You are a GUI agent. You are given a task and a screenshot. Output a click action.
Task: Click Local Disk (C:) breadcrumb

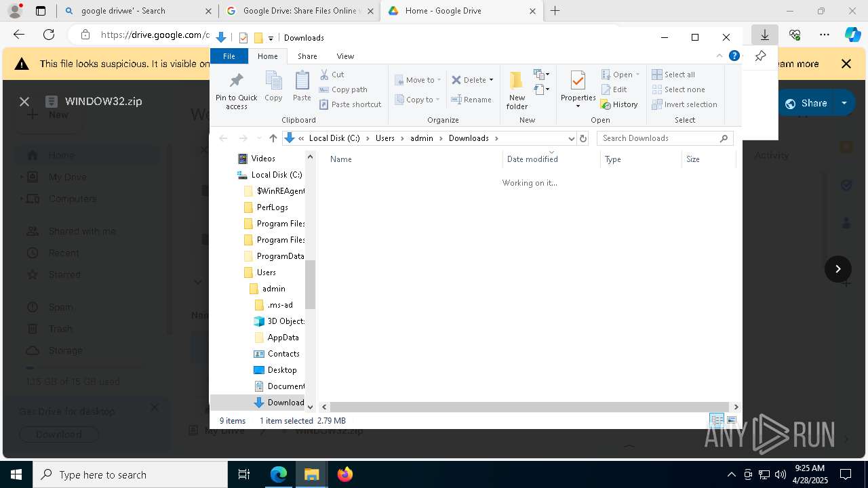[x=334, y=138]
